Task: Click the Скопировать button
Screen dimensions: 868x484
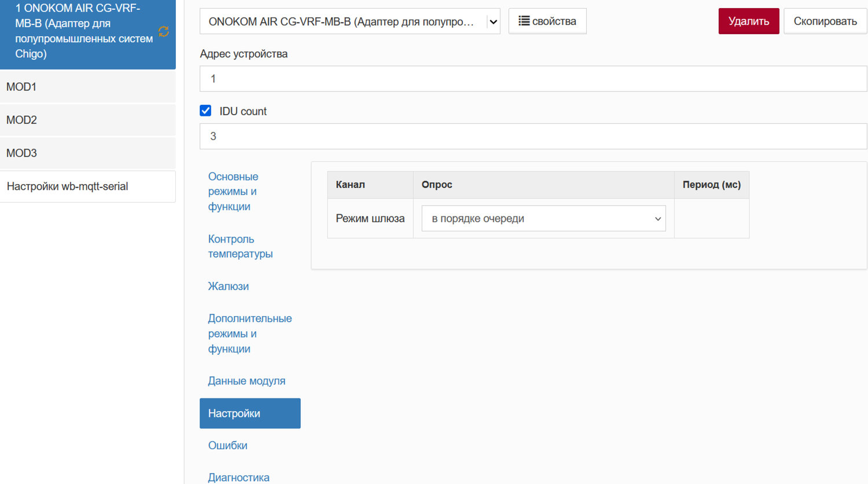Action: click(825, 21)
